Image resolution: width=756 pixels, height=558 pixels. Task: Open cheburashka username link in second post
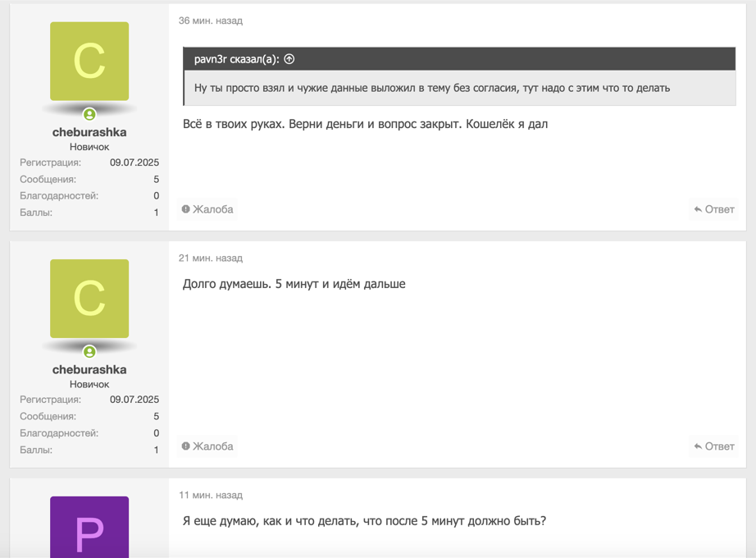click(89, 370)
